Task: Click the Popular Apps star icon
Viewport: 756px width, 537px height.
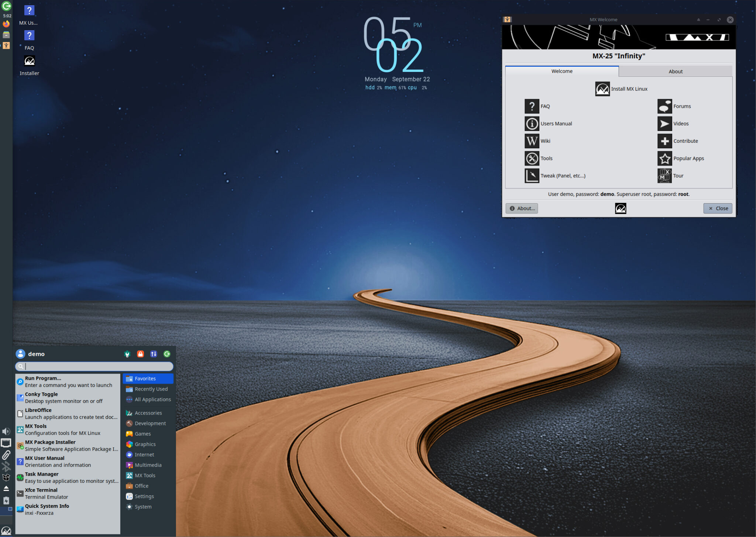Action: (664, 158)
